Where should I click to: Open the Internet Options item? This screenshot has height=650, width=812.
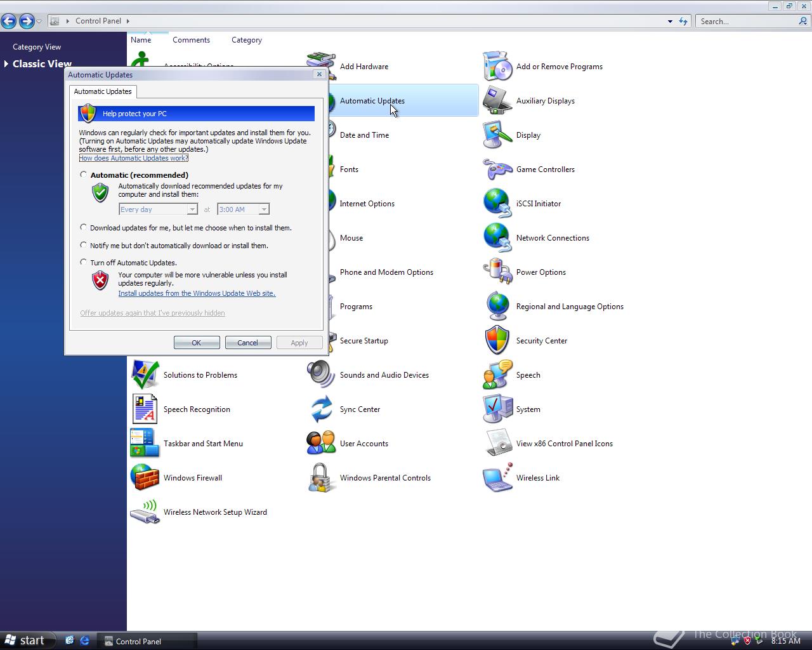tap(367, 204)
